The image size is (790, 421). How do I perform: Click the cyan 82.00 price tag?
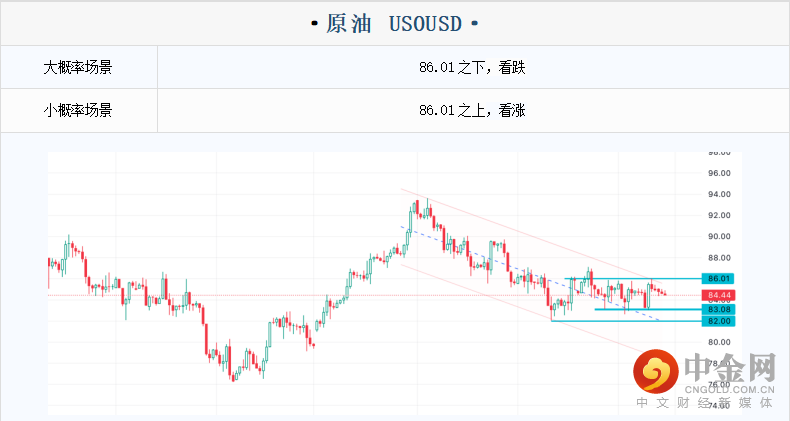click(719, 321)
